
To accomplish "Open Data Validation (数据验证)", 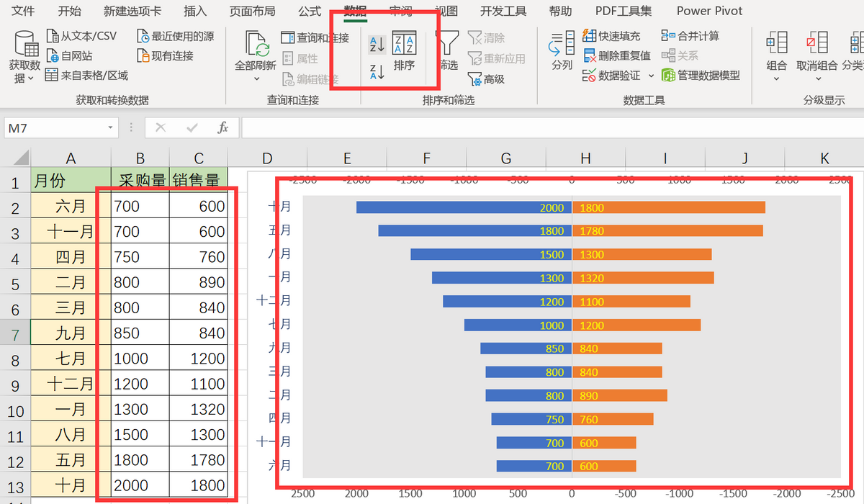I will (611, 75).
